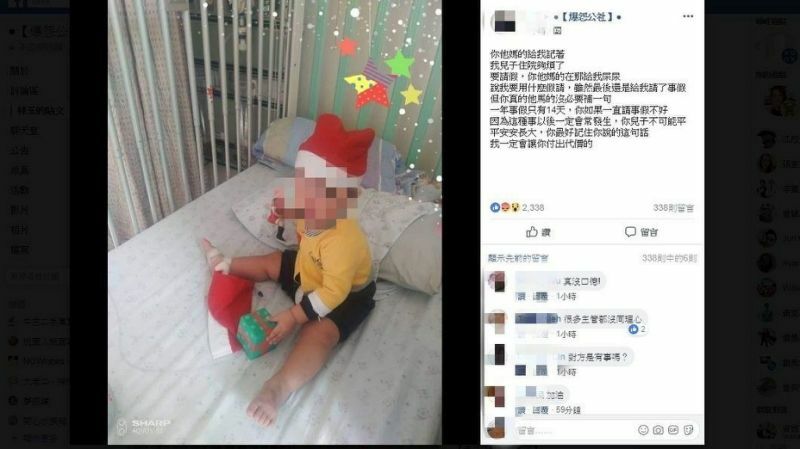
Task: Open the 338則留言 comments count
Action: pyautogui.click(x=673, y=208)
